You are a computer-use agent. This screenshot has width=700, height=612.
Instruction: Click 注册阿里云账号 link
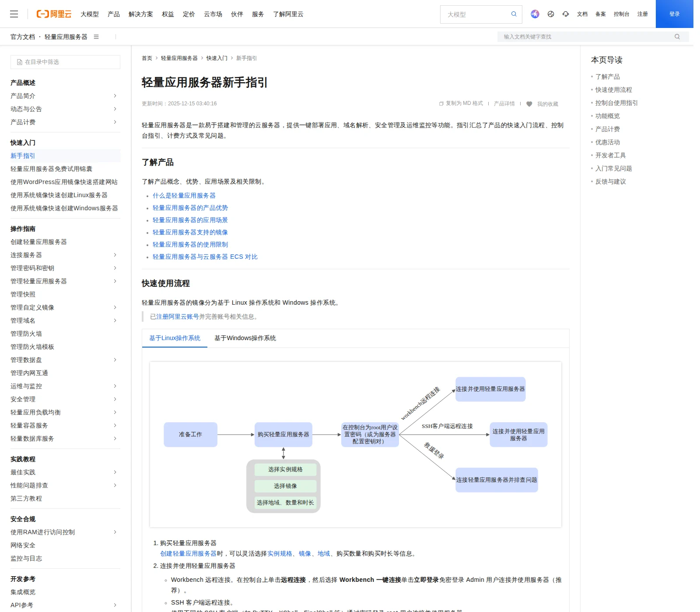(178, 316)
